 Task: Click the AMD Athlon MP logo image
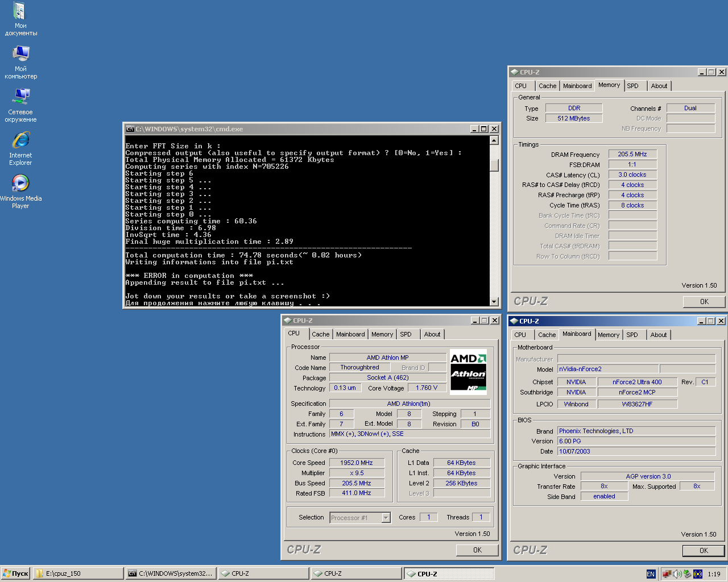point(468,372)
